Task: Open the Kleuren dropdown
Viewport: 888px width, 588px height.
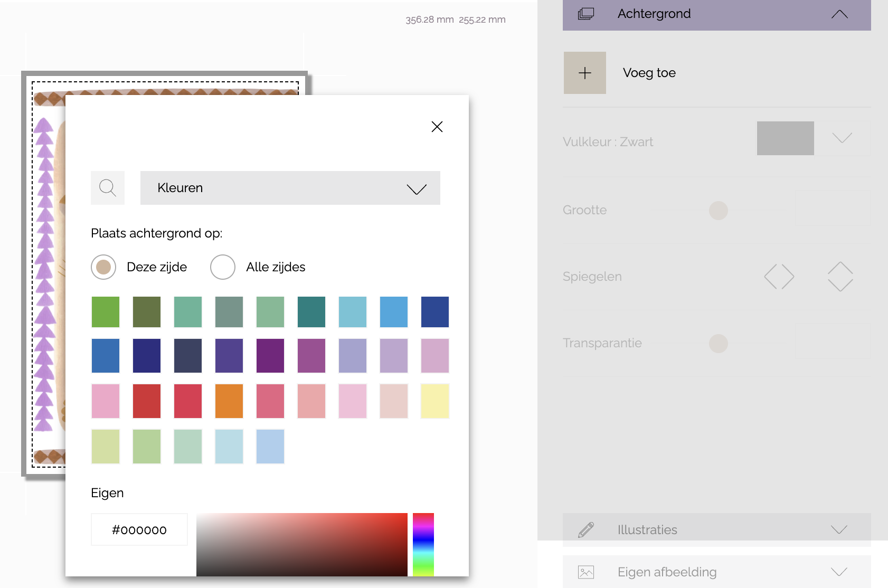Action: [x=290, y=188]
